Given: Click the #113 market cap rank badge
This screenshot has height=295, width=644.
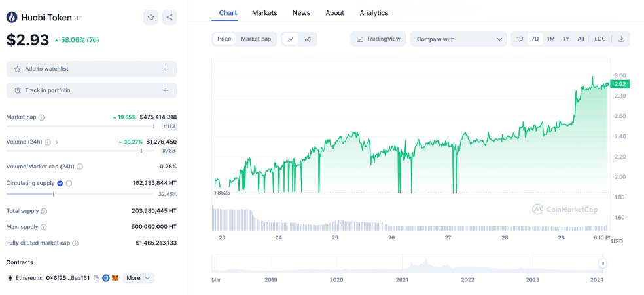Looking at the screenshot, I should point(170,127).
